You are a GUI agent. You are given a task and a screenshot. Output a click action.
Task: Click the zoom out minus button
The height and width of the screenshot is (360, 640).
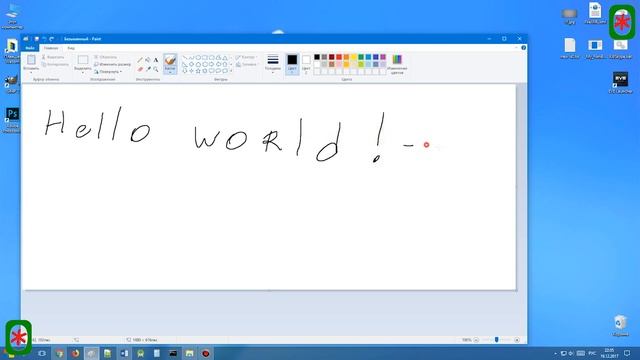click(476, 340)
